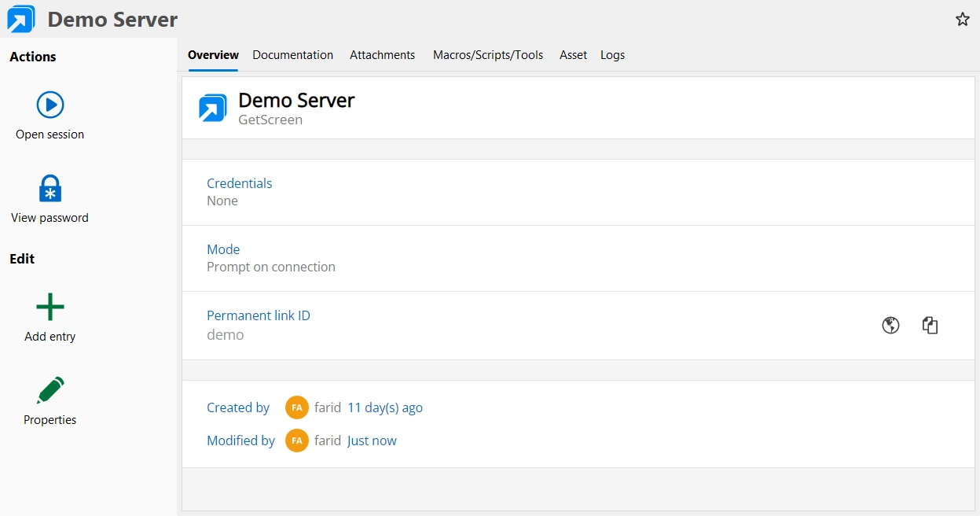The height and width of the screenshot is (516, 980).
Task: Click farid's avatar next to Modified by
Action: (297, 440)
